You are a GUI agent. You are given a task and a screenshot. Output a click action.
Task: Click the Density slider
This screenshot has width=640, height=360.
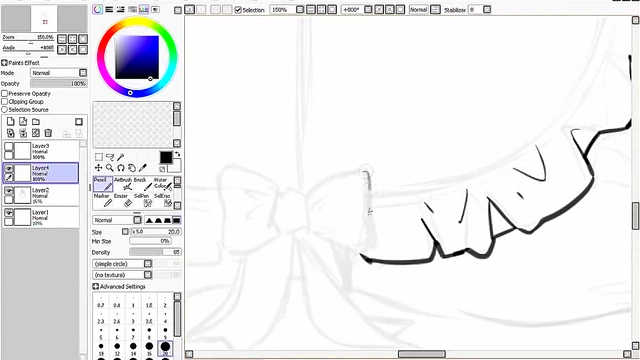[155, 252]
